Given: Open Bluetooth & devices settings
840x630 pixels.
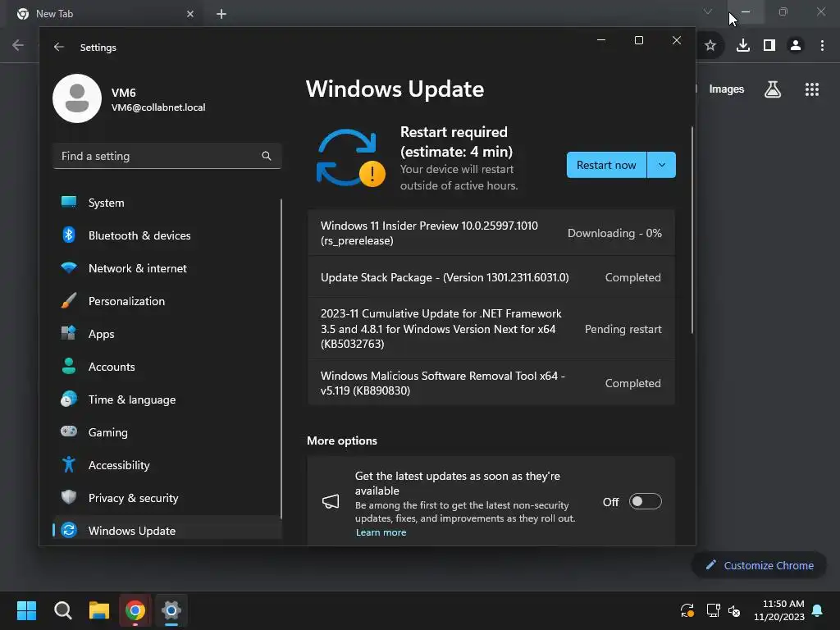Looking at the screenshot, I should pos(167,235).
